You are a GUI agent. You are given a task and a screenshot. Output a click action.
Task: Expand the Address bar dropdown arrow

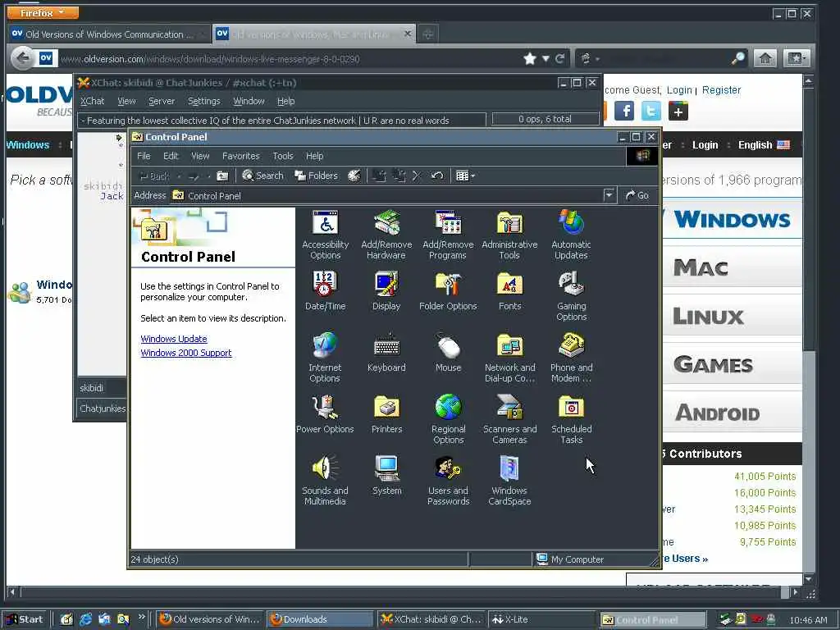(609, 195)
